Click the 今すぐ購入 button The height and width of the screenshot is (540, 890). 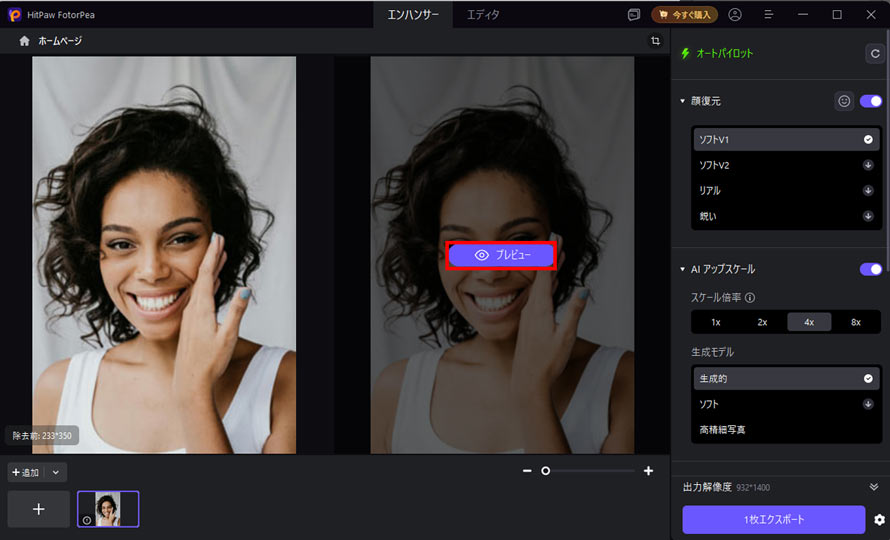[x=685, y=15]
